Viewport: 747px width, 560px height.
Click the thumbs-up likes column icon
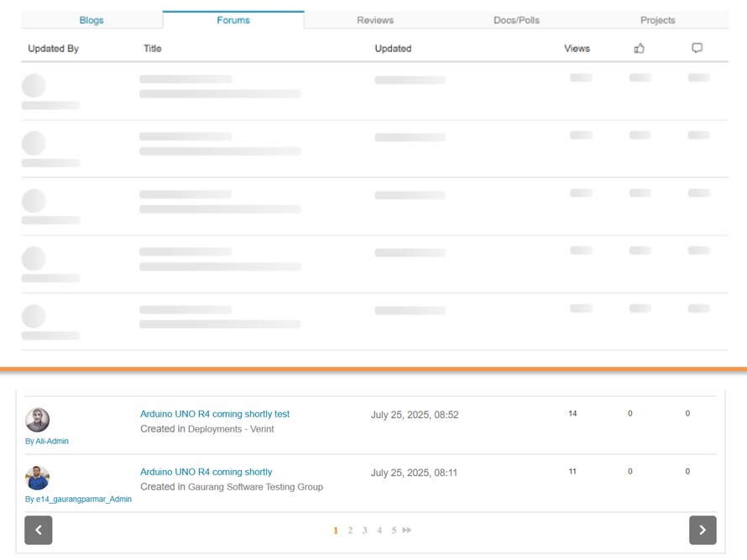[640, 48]
